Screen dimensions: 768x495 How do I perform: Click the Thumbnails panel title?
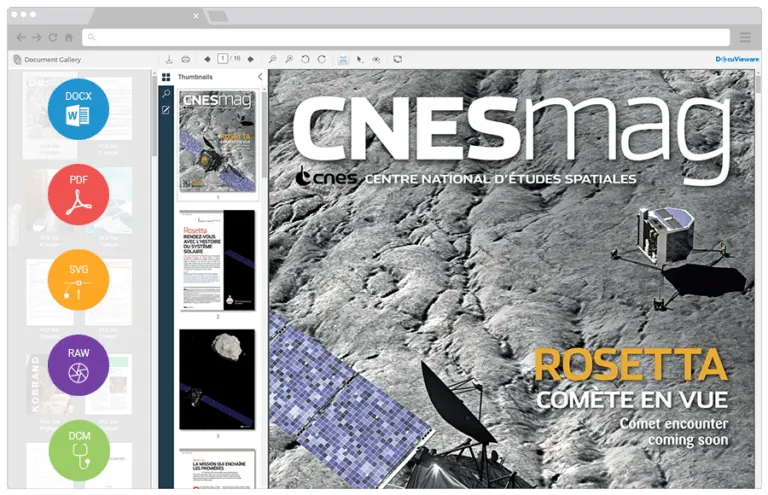195,77
